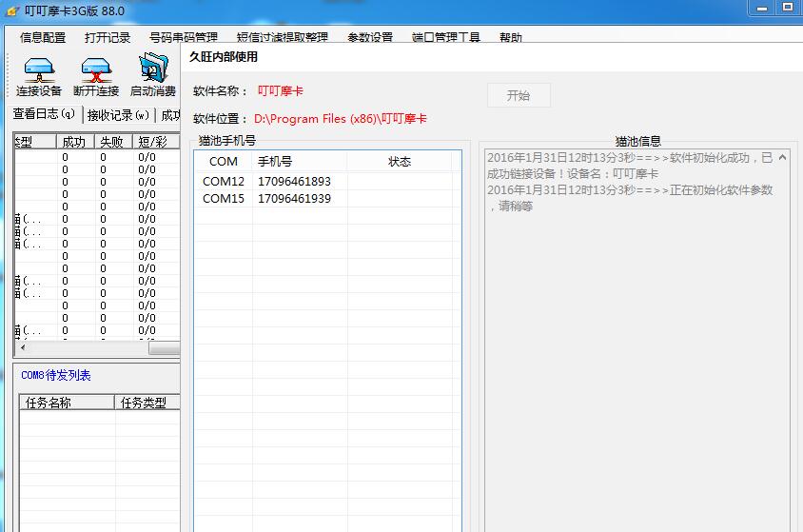
Task: Click the red software path text
Action: [x=340, y=119]
